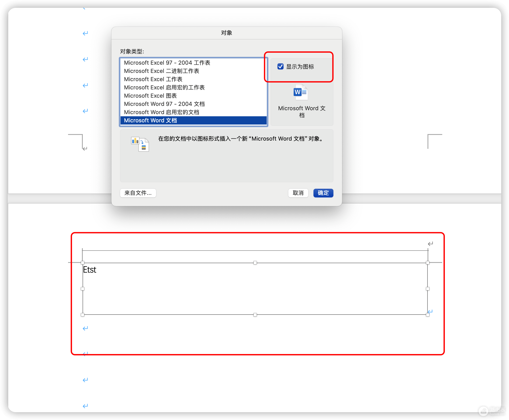Click the top-left corner handle of object
The height and width of the screenshot is (420, 509).
tap(82, 262)
